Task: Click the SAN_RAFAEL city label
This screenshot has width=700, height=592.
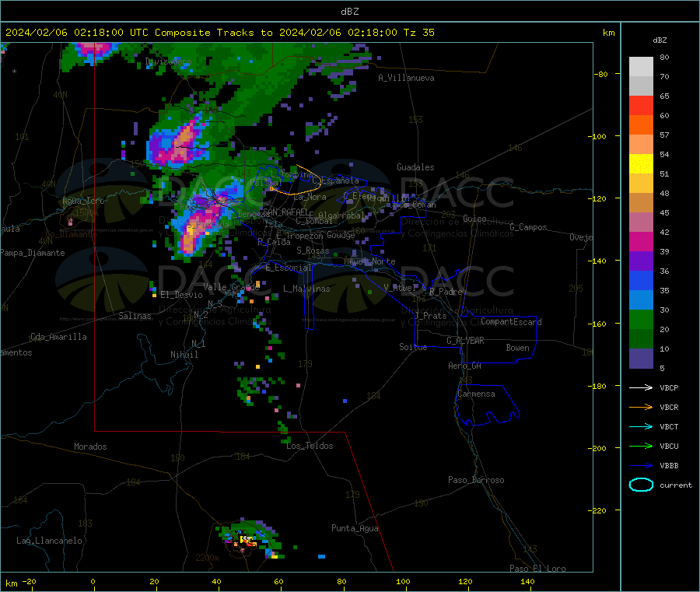Action: [285, 212]
